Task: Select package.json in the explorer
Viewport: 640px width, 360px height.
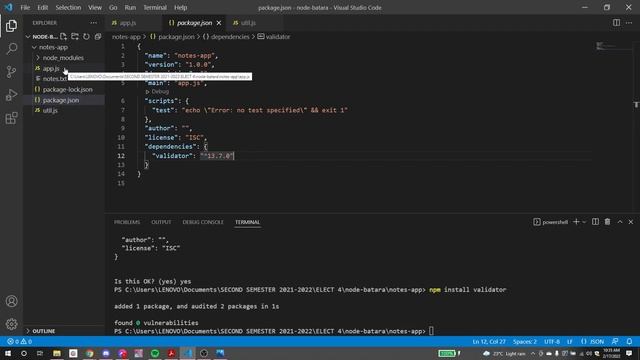Action: (x=61, y=100)
